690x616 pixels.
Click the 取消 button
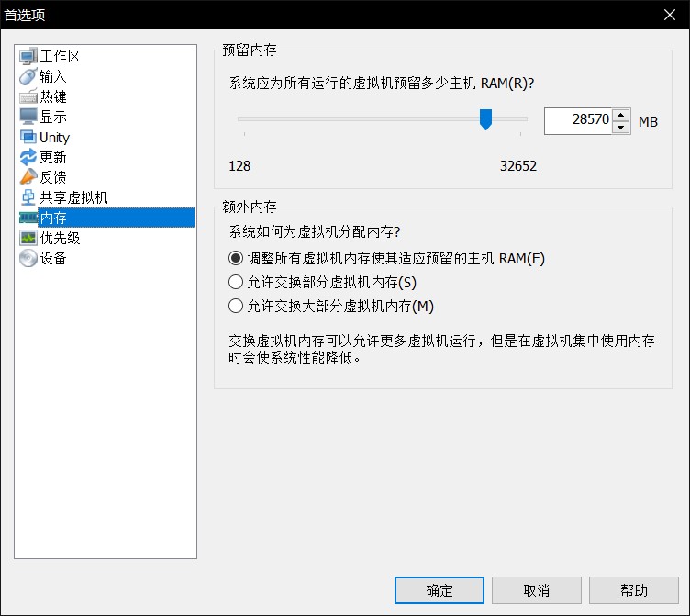click(x=537, y=590)
